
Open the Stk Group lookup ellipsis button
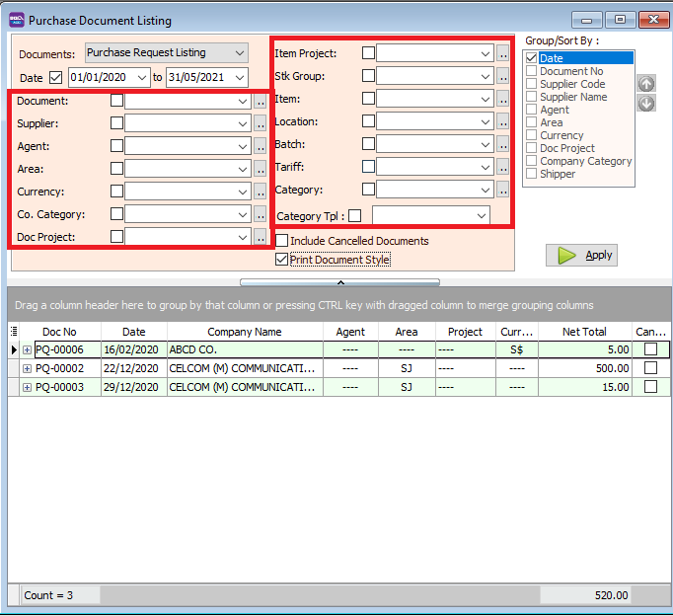tap(502, 76)
